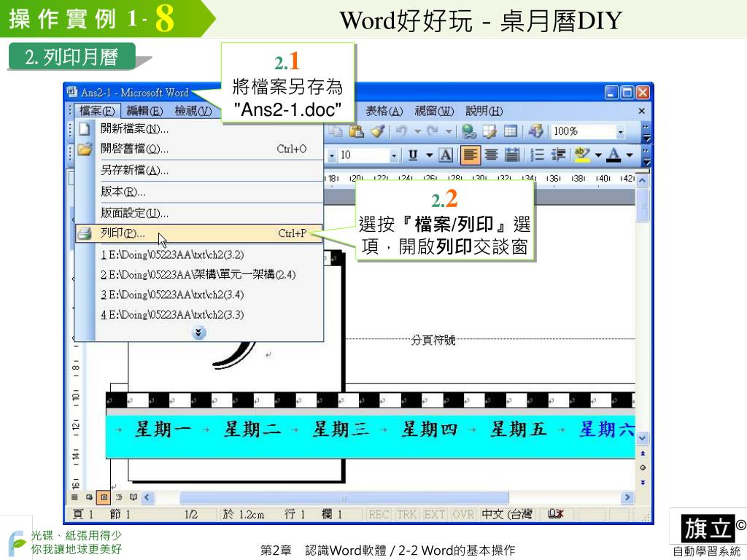Click the Previous Page double-arrow button
This screenshot has height=560, width=747.
pyautogui.click(x=643, y=454)
